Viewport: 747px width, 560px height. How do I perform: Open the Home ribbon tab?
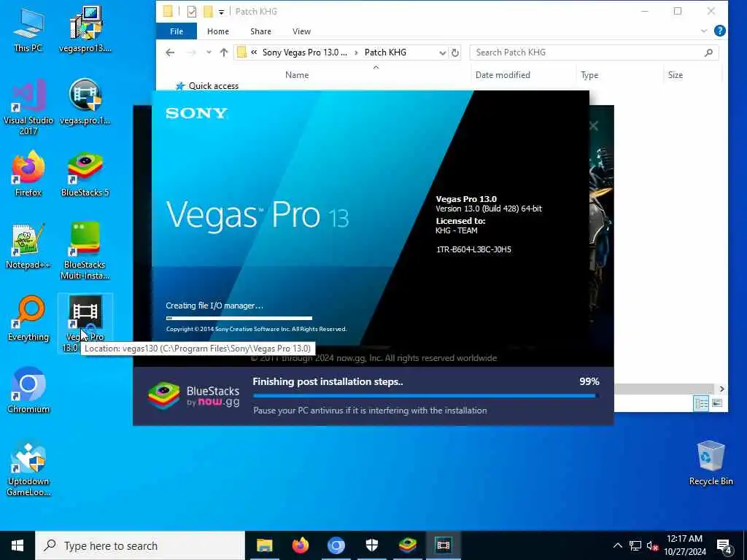[217, 31]
